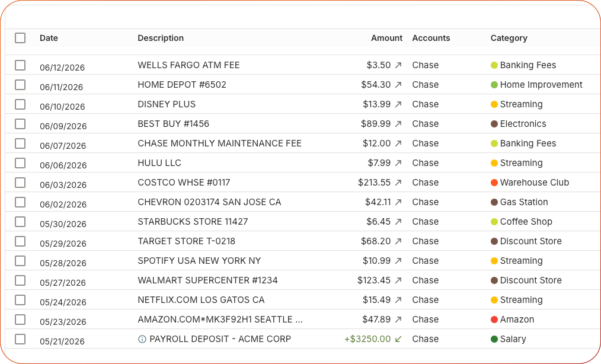This screenshot has height=364, width=601.
Task: Click the arrow icon next to $13.99
Action: pos(398,104)
